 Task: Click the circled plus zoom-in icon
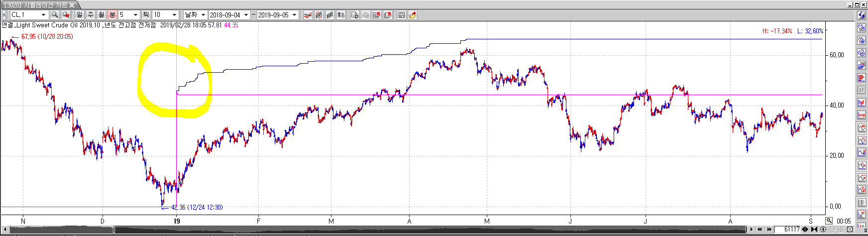click(823, 230)
